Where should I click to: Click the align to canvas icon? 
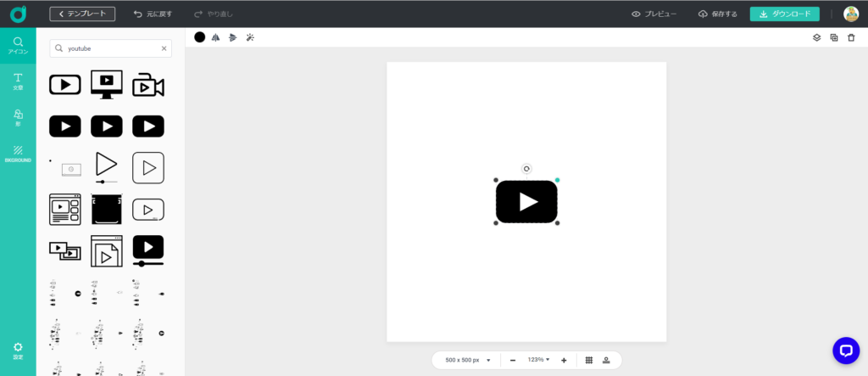pos(606,360)
